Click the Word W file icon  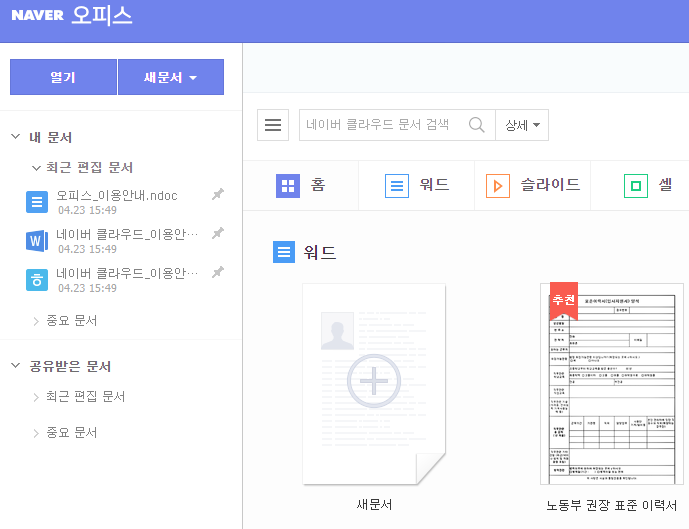37,241
